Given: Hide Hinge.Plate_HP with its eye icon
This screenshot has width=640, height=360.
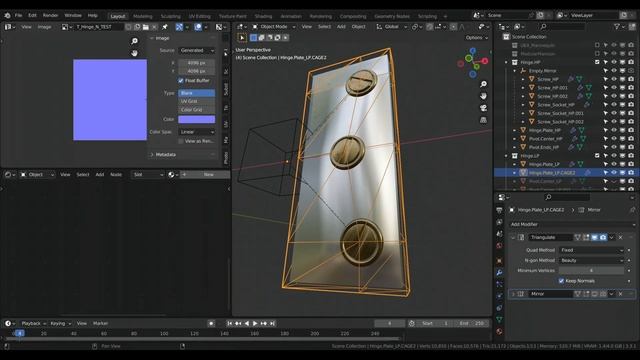Looking at the screenshot, I should [x=614, y=130].
